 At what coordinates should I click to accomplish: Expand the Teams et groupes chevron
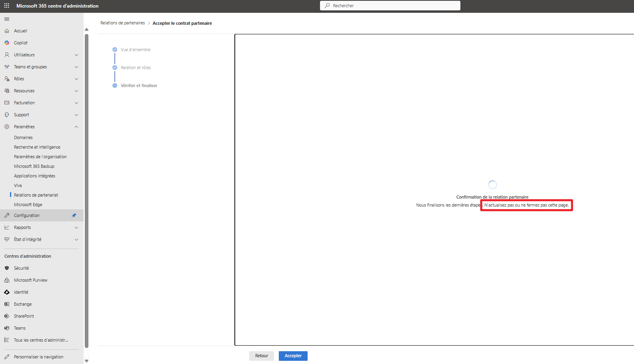(76, 67)
